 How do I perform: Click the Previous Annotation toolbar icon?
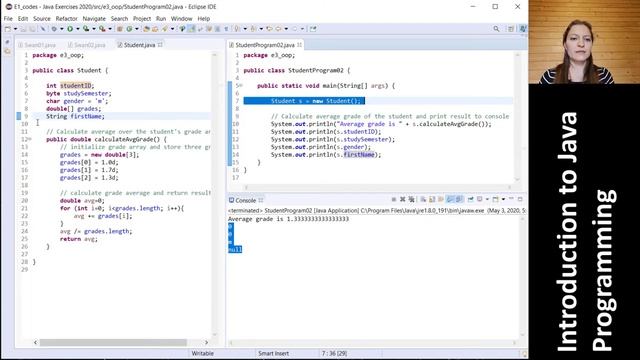tap(253, 29)
